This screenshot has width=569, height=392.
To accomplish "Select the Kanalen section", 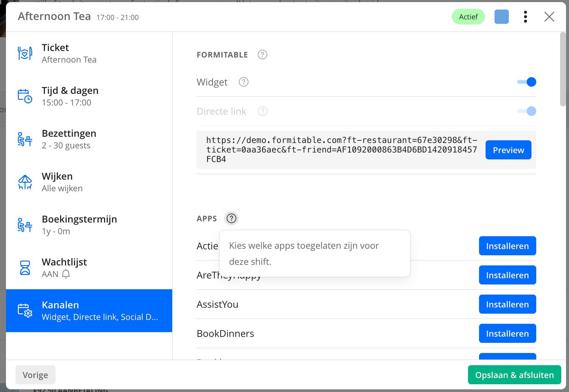I will click(89, 311).
